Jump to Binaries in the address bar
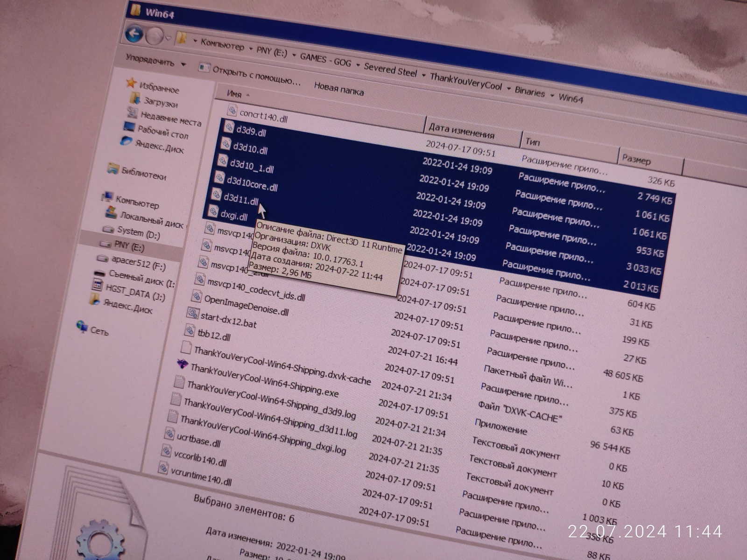Image resolution: width=747 pixels, height=560 pixels. coord(530,91)
